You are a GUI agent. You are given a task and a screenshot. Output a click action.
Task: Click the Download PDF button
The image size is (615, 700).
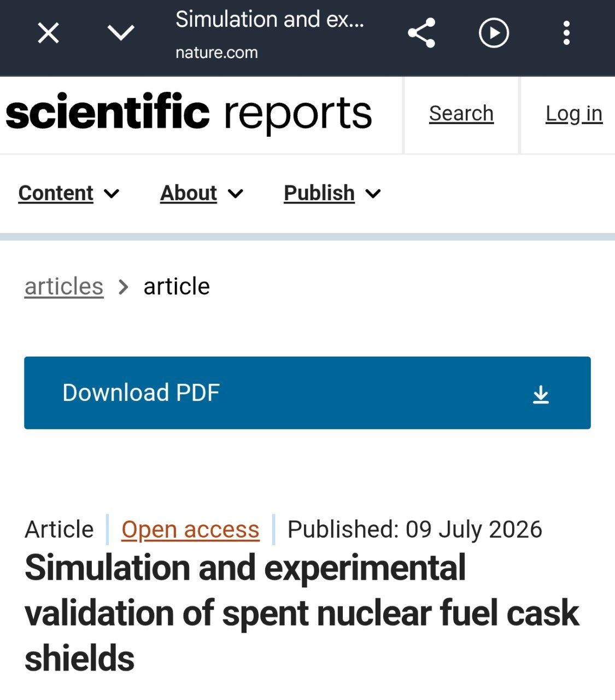point(307,393)
